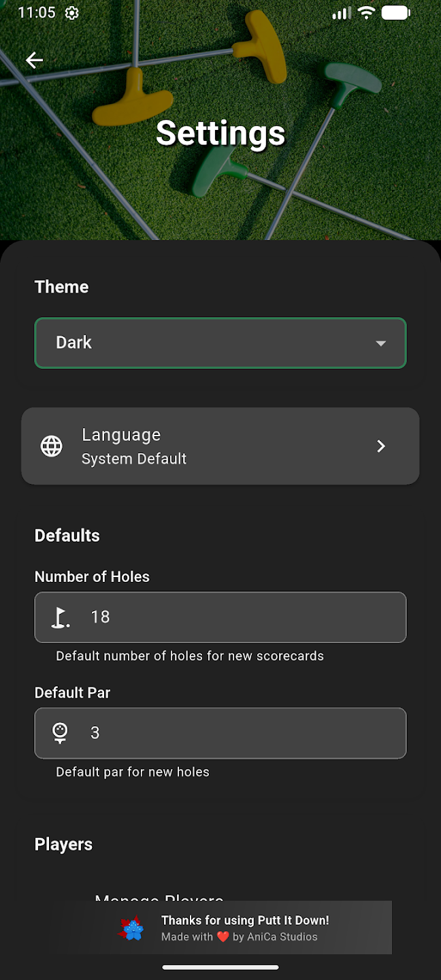This screenshot has height=980, width=441.
Task: Tap the AniCa Studios logo icon
Action: point(132,928)
